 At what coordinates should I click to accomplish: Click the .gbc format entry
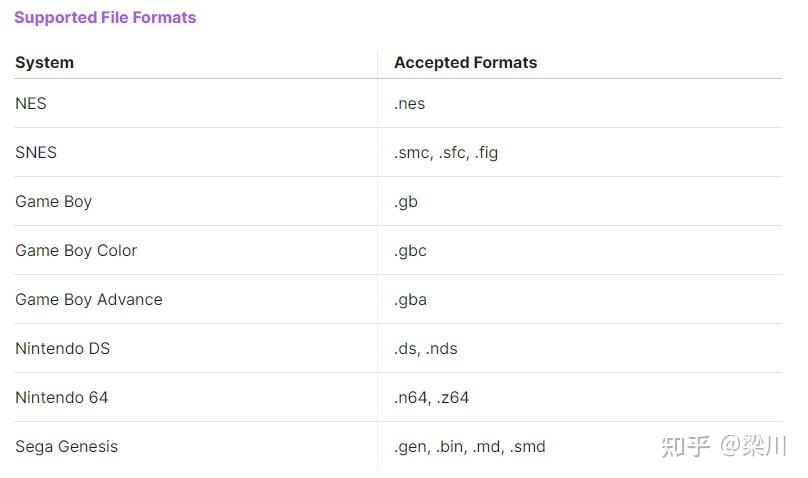[410, 250]
